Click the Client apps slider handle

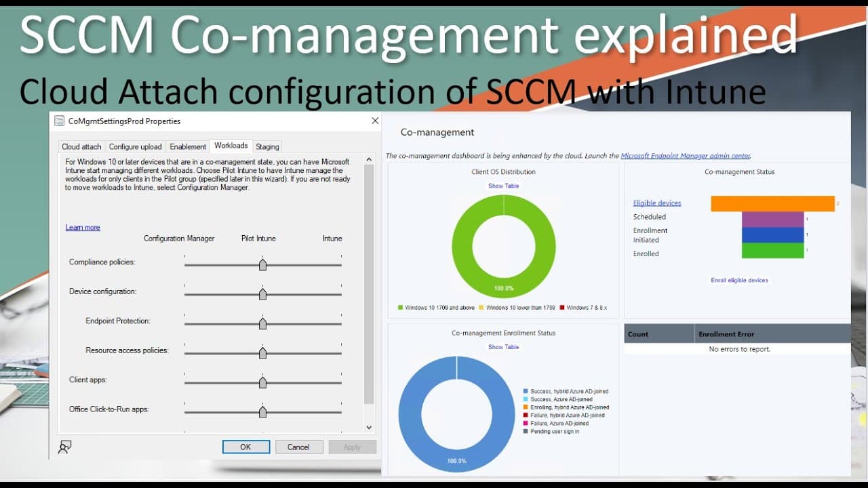[262, 382]
